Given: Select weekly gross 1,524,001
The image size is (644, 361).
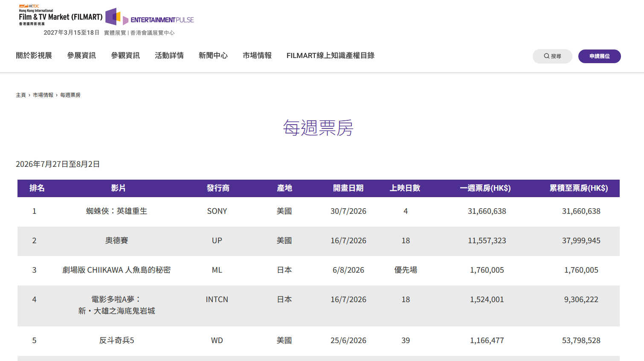Looking at the screenshot, I should tap(487, 300).
